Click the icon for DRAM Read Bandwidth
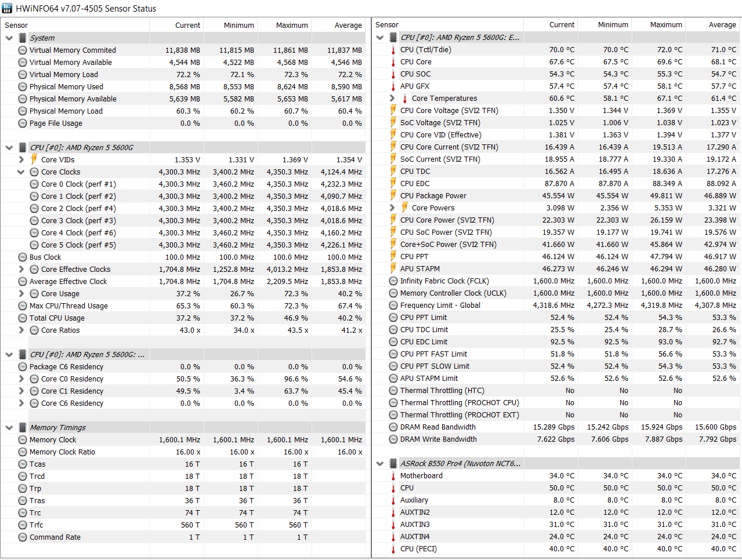The height and width of the screenshot is (560, 742). tap(393, 427)
